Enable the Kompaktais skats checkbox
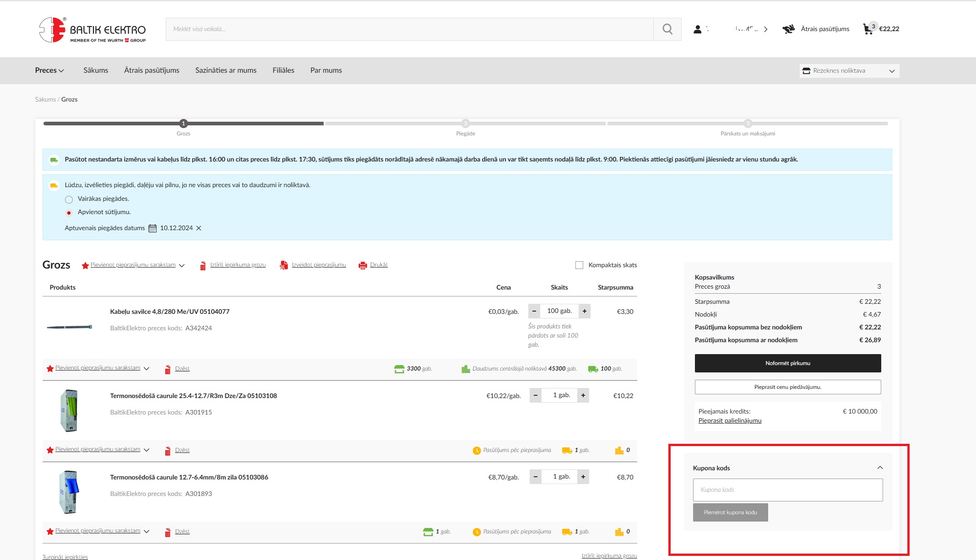976x560 pixels. click(x=579, y=265)
